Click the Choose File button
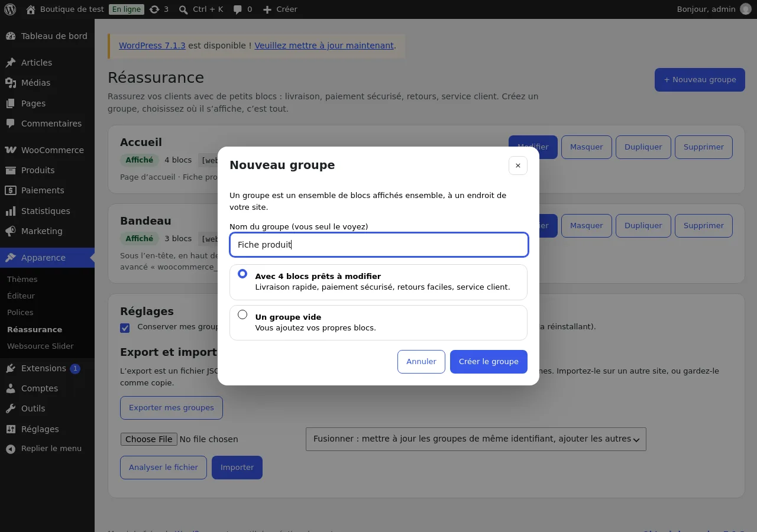The width and height of the screenshot is (757, 532). (149, 439)
